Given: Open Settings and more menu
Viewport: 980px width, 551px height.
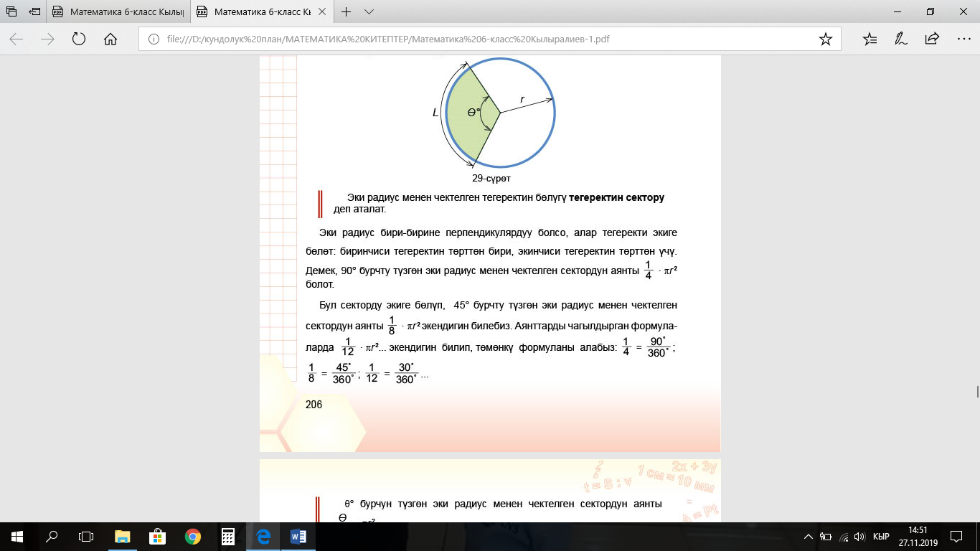Looking at the screenshot, I should click(x=963, y=39).
